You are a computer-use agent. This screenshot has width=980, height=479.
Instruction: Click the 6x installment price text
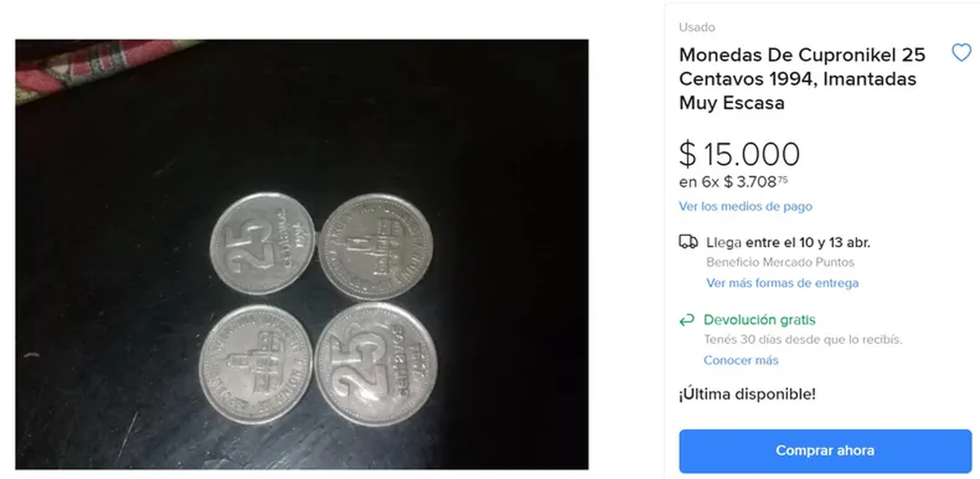(x=732, y=183)
